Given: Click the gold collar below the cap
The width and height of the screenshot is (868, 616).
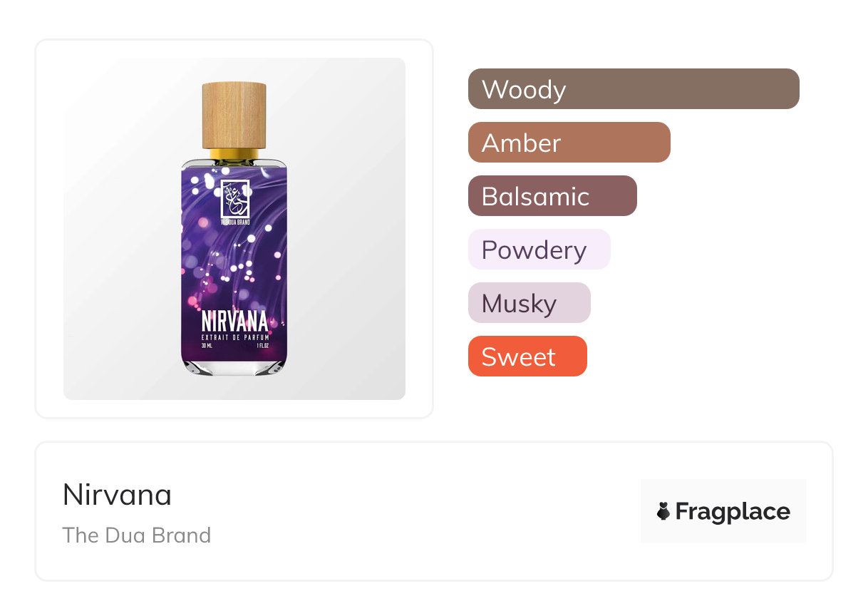Looking at the screenshot, I should pyautogui.click(x=234, y=154).
